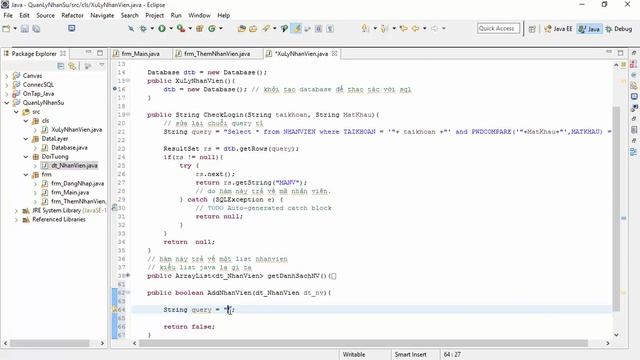
Task: Click the Back navigation arrow icon
Action: click(416, 29)
